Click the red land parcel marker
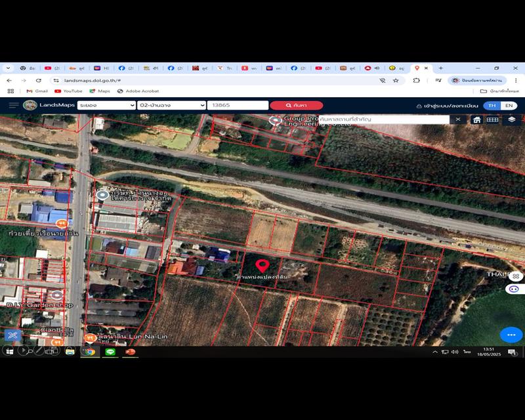 [x=262, y=266]
